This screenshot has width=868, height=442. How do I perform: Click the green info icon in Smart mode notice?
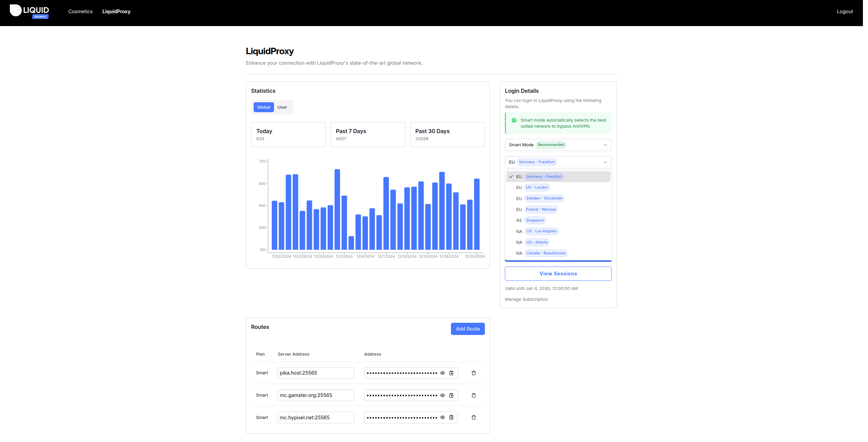click(514, 120)
